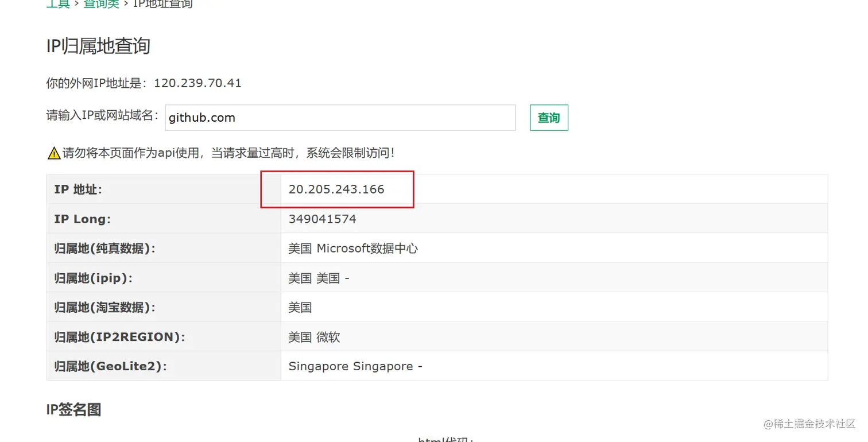Click the 美国 Microsoft数据中心 cell
Image resolution: width=868 pixels, height=442 pixels.
click(353, 249)
